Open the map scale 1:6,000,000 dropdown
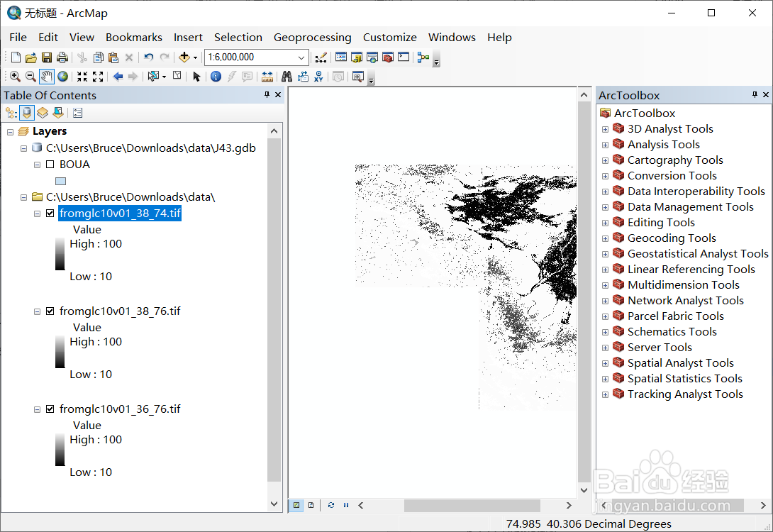 301,57
